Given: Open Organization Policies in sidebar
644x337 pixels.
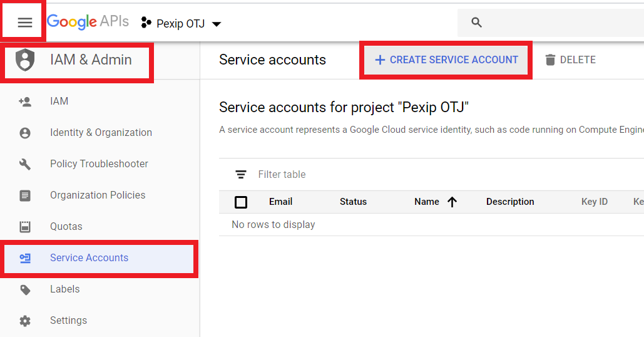Looking at the screenshot, I should coord(98,195).
